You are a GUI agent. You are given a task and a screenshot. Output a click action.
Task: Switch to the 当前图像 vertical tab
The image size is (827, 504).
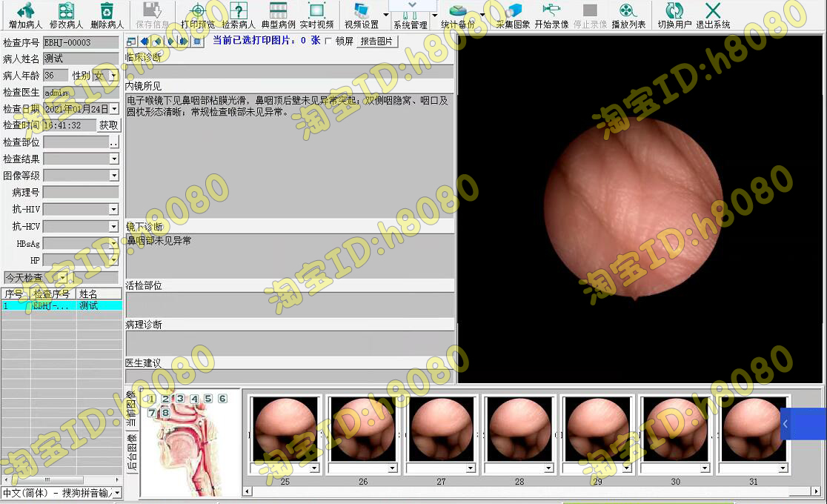(x=132, y=408)
